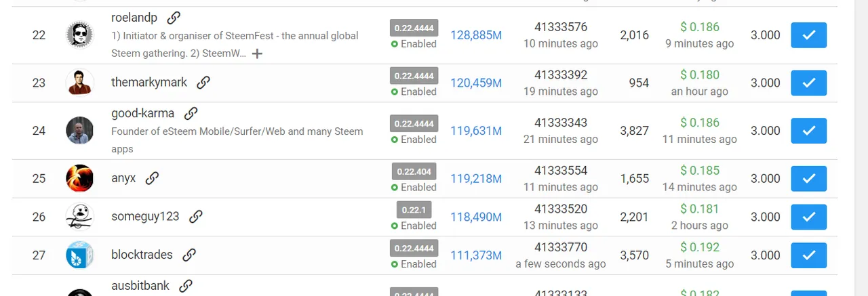Select the missed blocks count 954
Screen dimensions: 868x296
click(x=639, y=83)
